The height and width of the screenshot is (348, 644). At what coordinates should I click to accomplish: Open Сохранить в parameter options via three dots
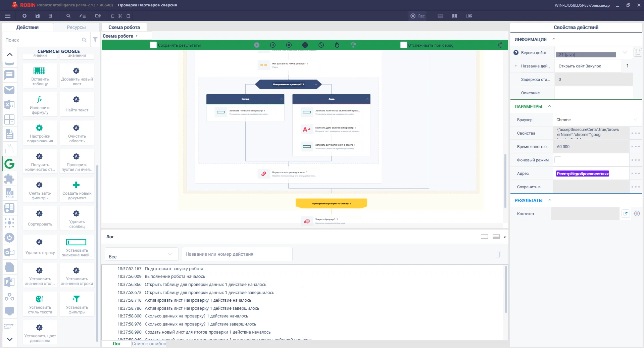click(635, 187)
